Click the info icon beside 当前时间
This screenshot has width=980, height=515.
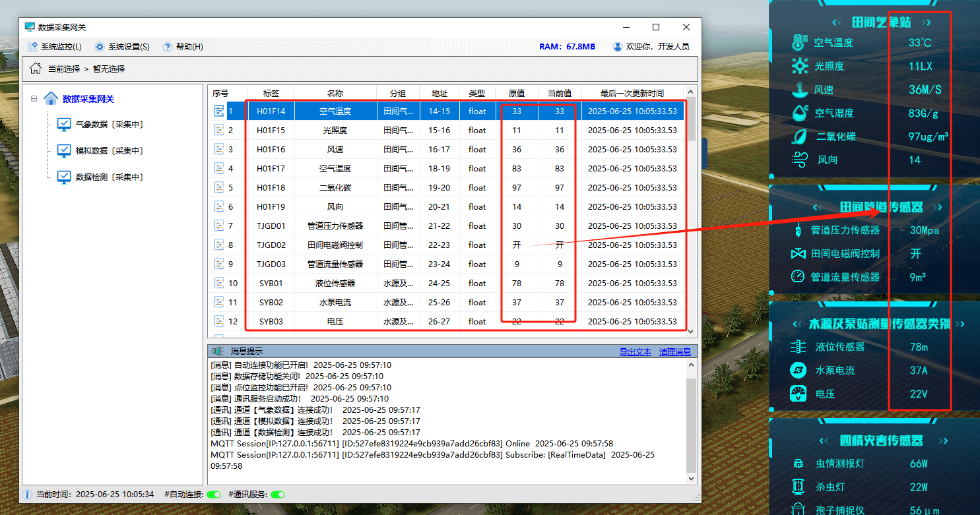(28, 494)
